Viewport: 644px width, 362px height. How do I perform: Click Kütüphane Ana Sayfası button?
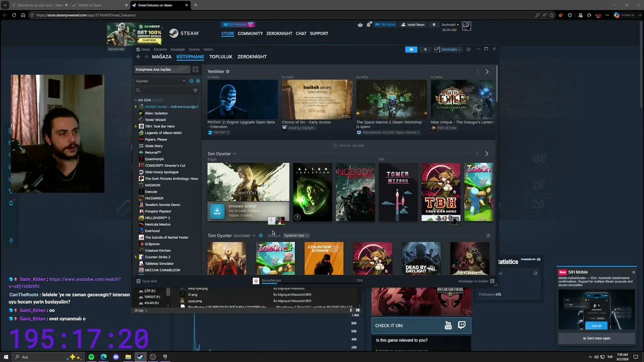click(161, 69)
